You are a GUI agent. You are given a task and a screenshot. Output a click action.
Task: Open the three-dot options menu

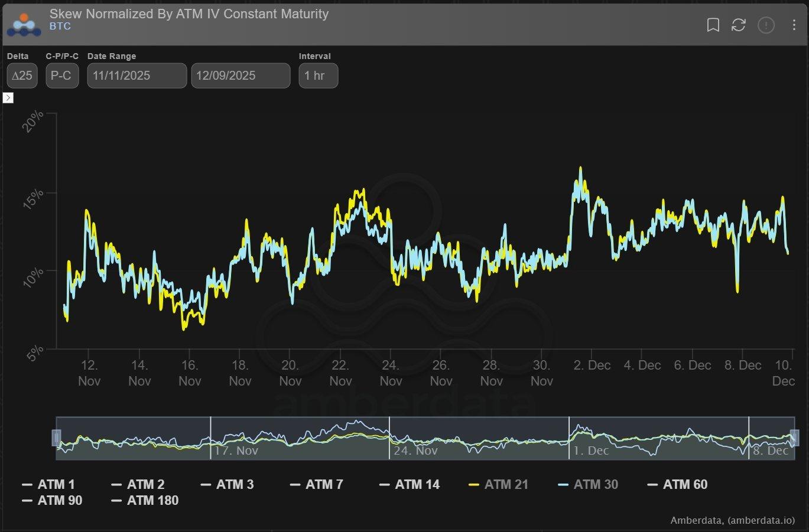pyautogui.click(x=794, y=25)
